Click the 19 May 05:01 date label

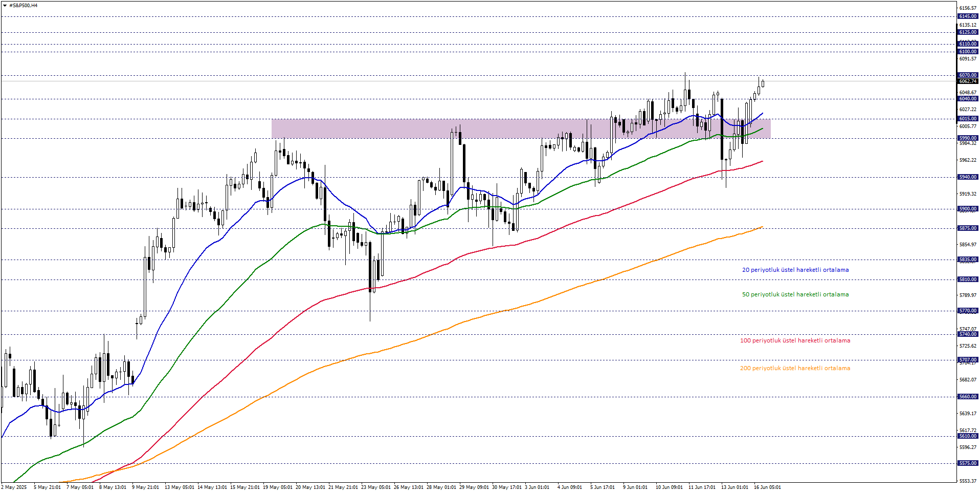click(277, 487)
